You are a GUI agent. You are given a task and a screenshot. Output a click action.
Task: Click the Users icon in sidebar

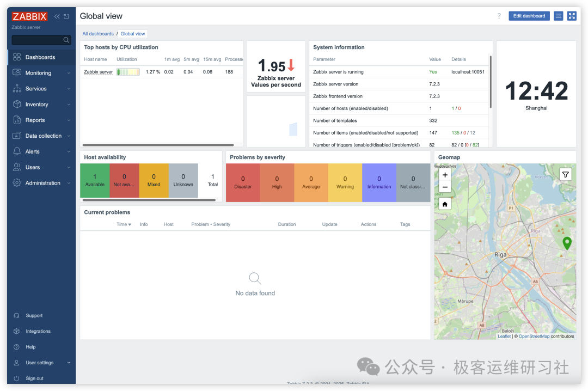coord(17,167)
